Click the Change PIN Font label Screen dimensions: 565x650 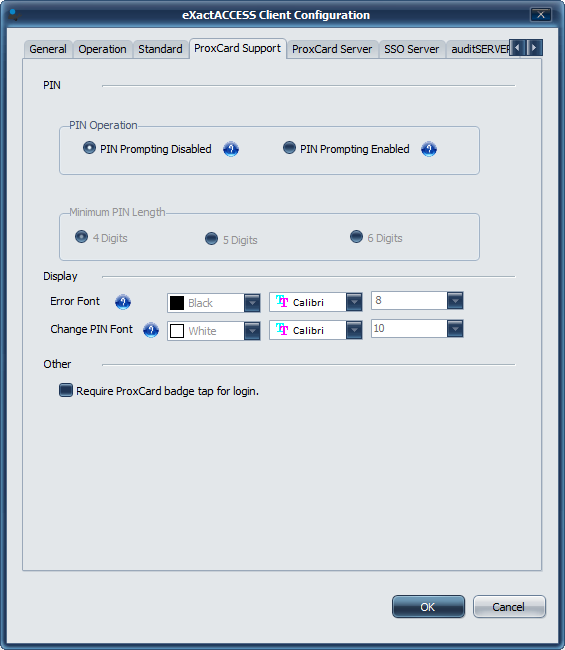[x=92, y=329]
